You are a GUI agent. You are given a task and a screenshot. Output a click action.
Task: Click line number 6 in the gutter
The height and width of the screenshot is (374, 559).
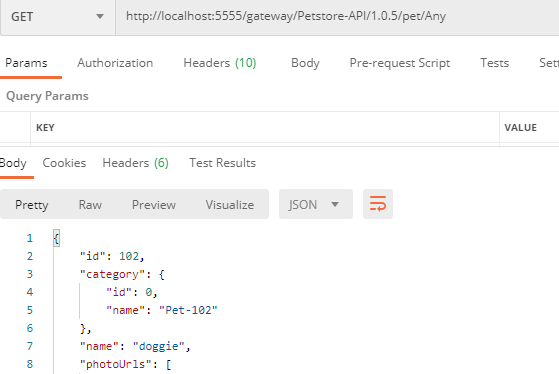(x=30, y=328)
